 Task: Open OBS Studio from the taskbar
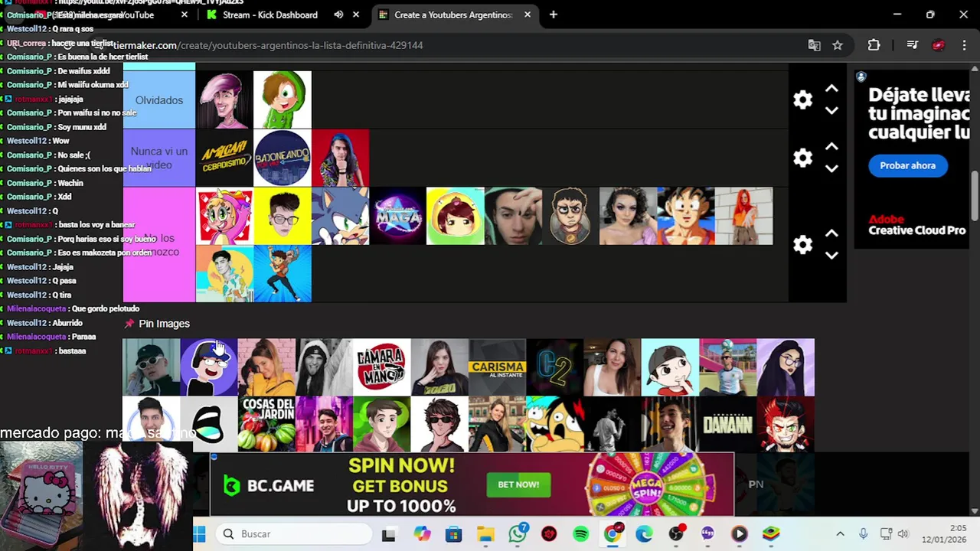point(675,534)
